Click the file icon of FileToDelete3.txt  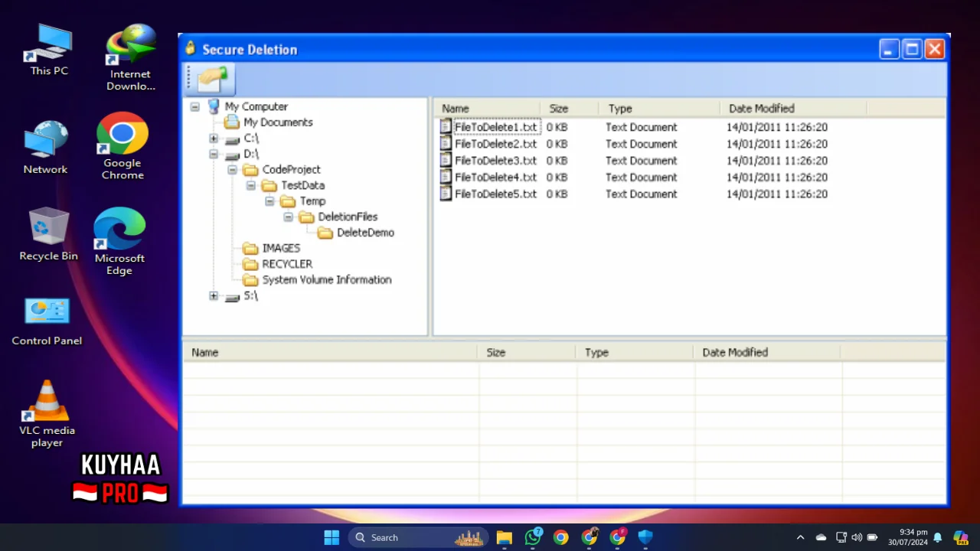446,161
